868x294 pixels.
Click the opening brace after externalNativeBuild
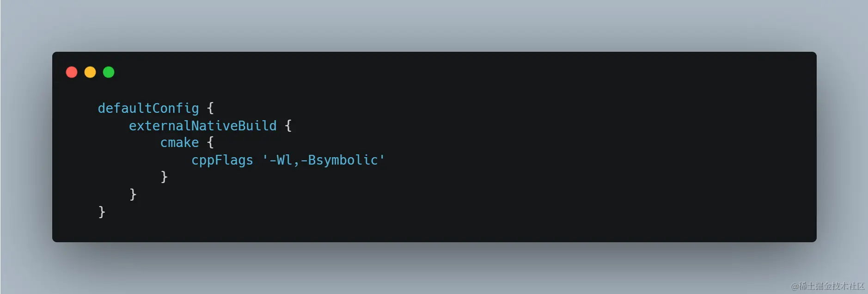point(288,126)
